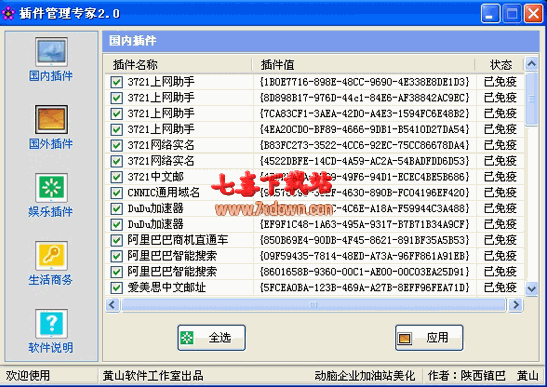Click the list's scroll up arrow

pyautogui.click(x=531, y=64)
